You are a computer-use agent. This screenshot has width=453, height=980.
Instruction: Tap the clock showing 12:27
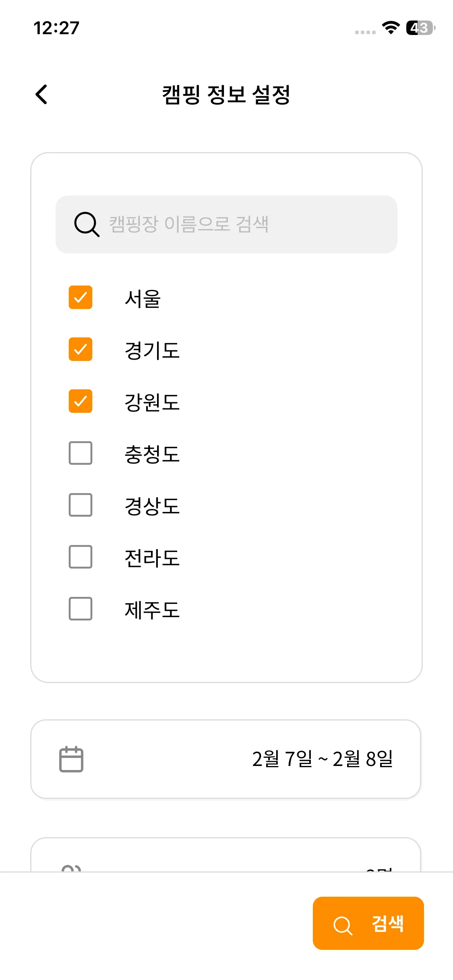(x=56, y=28)
